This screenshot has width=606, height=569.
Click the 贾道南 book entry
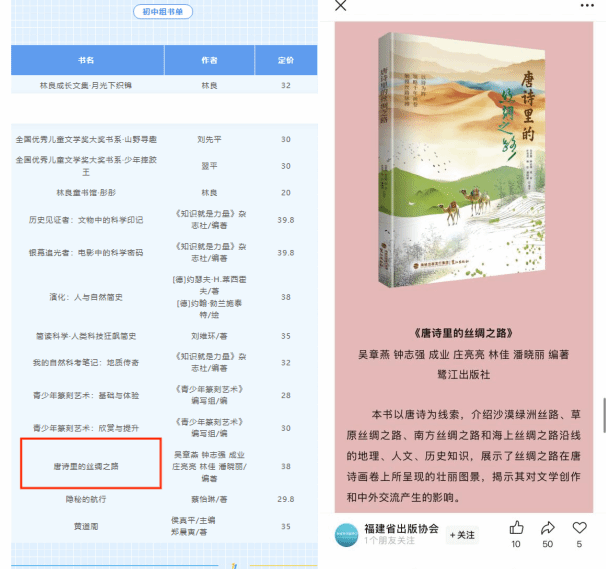tap(86, 525)
